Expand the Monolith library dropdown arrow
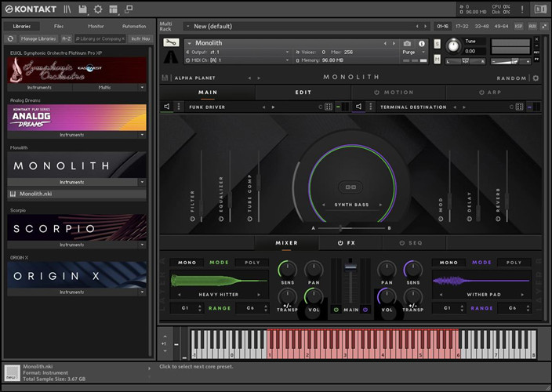Viewport: 552px width, 392px height. 142,182
